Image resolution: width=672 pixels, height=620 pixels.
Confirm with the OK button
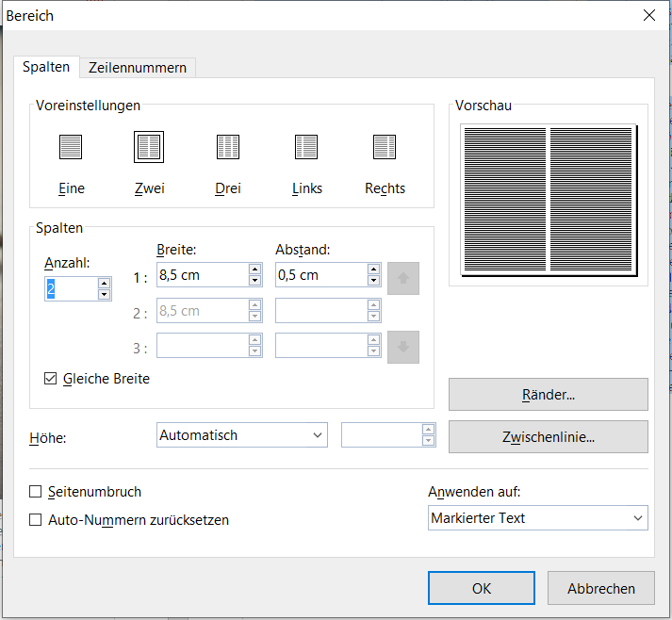tap(482, 588)
